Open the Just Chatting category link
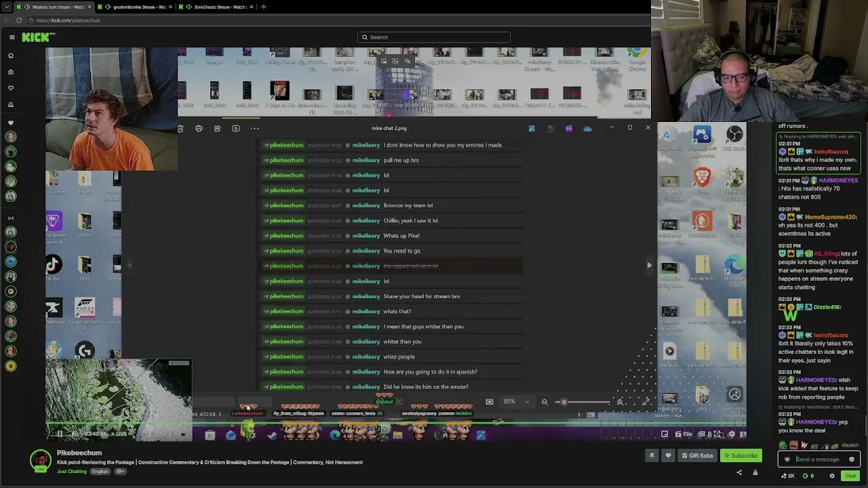 pyautogui.click(x=72, y=471)
